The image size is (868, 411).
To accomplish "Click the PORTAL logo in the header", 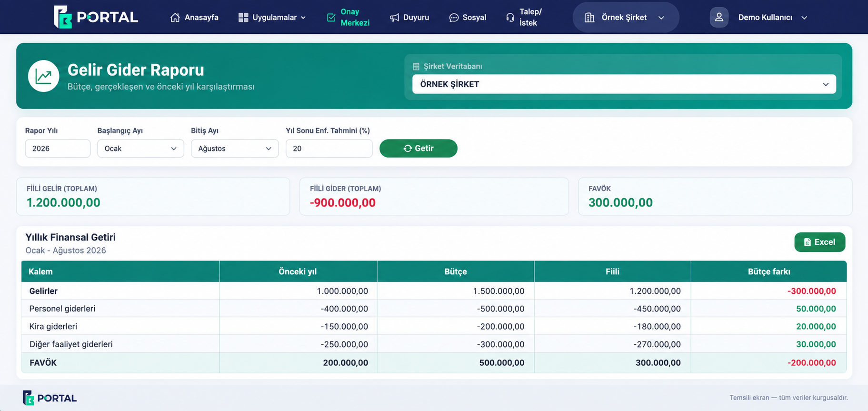I will [96, 17].
